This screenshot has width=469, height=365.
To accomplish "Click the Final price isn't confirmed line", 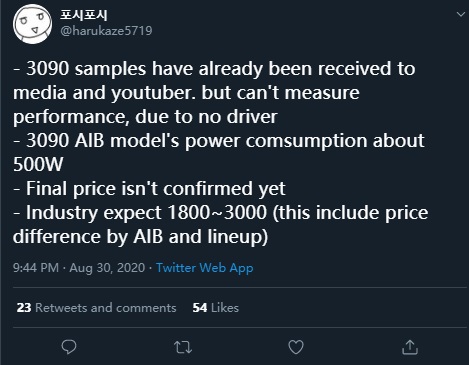I will 149,189.
